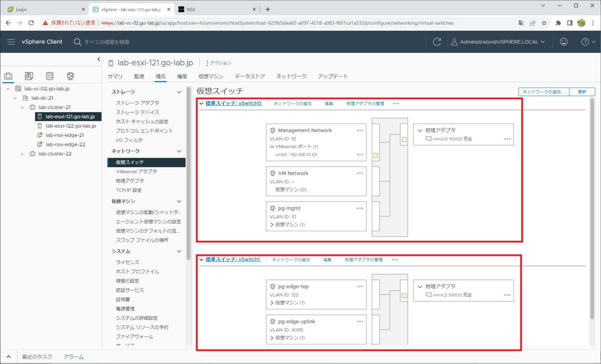Viewport: 601px width, 364px height.
Task: Open the 最近のタスク bottom panel
Action: 38,357
